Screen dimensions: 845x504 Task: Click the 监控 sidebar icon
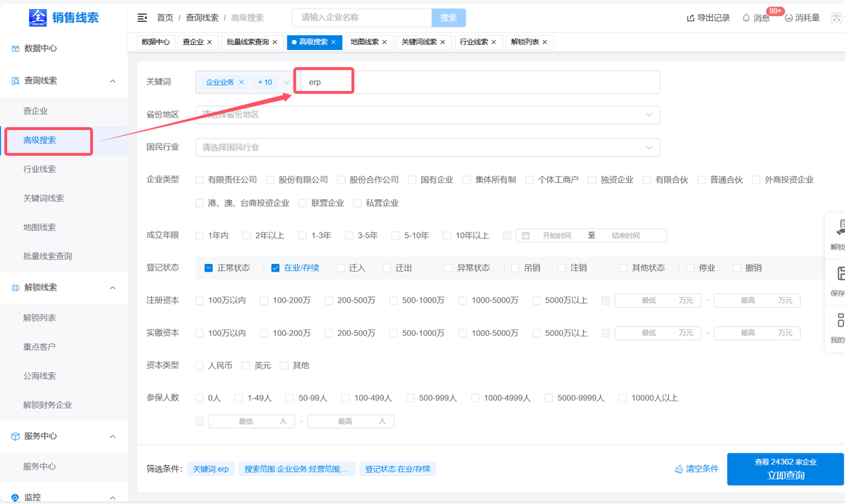[x=15, y=498]
